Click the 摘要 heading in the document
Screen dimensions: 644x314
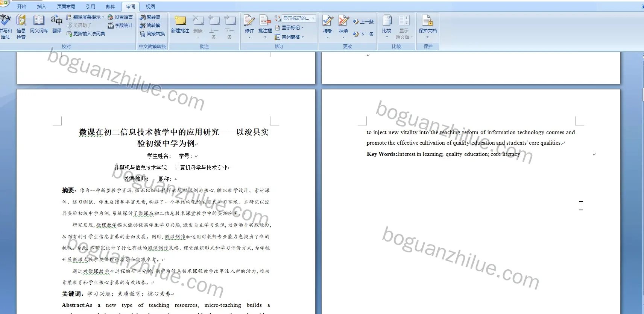pyautogui.click(x=69, y=190)
